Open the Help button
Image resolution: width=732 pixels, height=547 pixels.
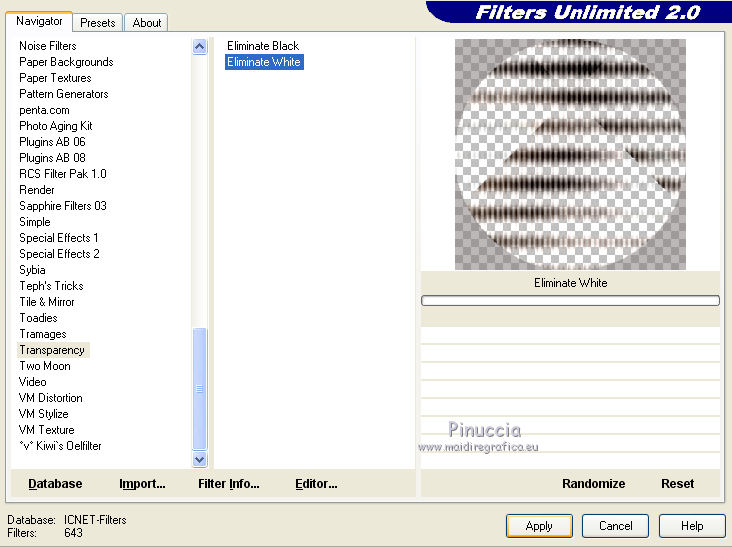tap(692, 526)
